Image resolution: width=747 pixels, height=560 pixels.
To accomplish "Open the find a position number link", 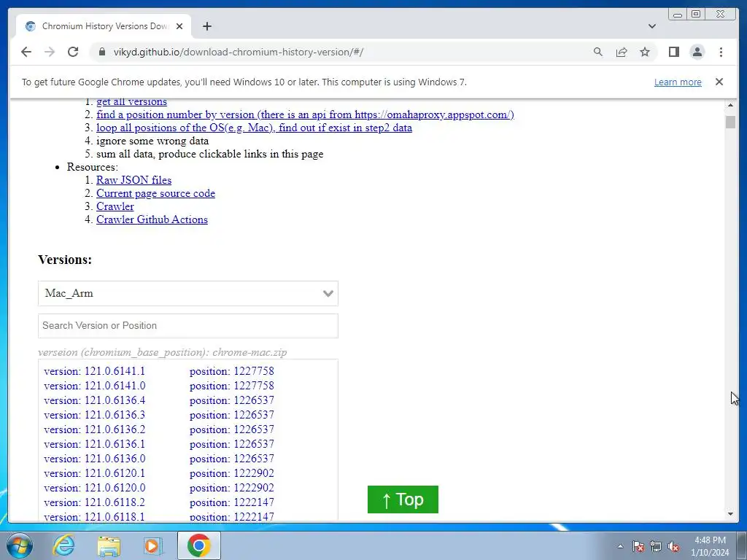I will point(305,114).
